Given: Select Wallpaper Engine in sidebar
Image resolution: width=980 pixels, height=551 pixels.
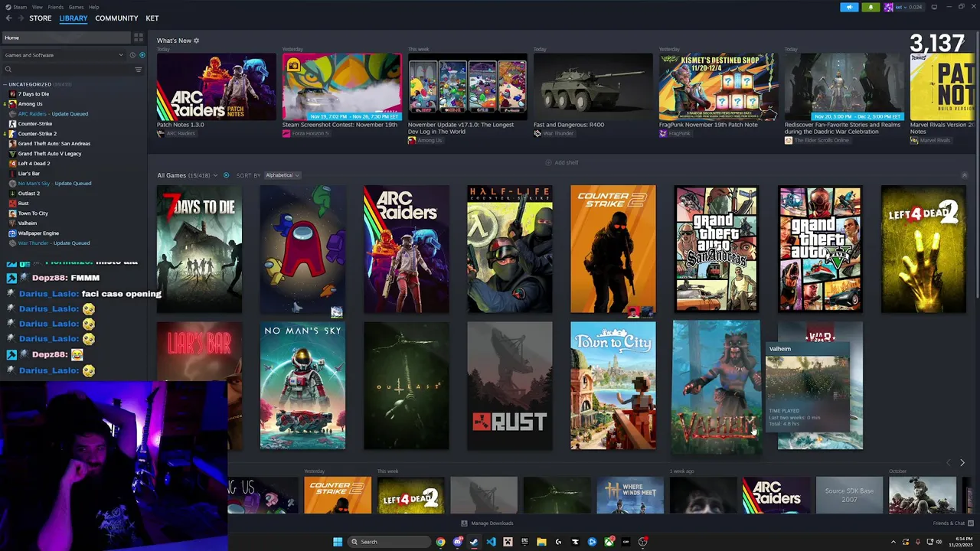Looking at the screenshot, I should (x=38, y=233).
